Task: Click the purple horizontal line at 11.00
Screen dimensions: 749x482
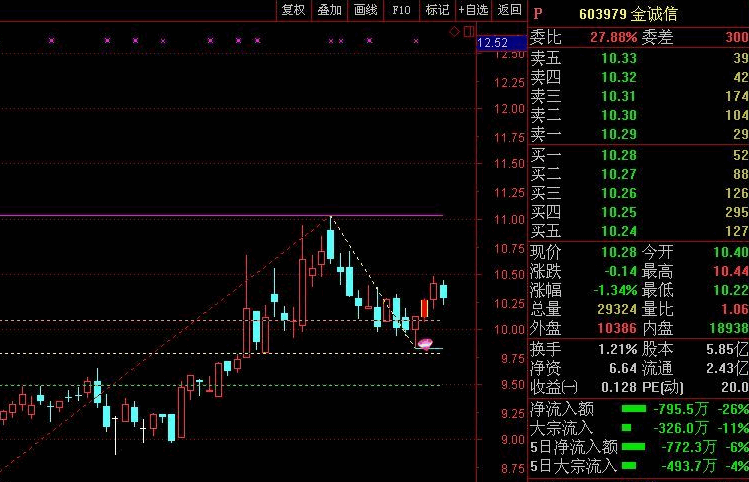Action: click(x=221, y=216)
